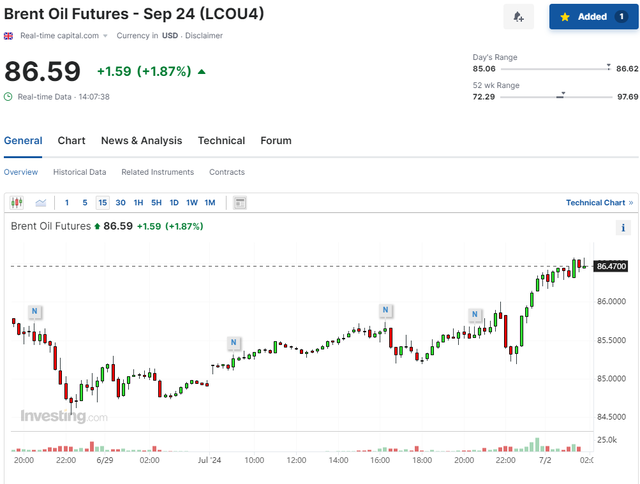This screenshot has height=484, width=640.
Task: Select the 15-minute interval
Action: pyautogui.click(x=103, y=203)
